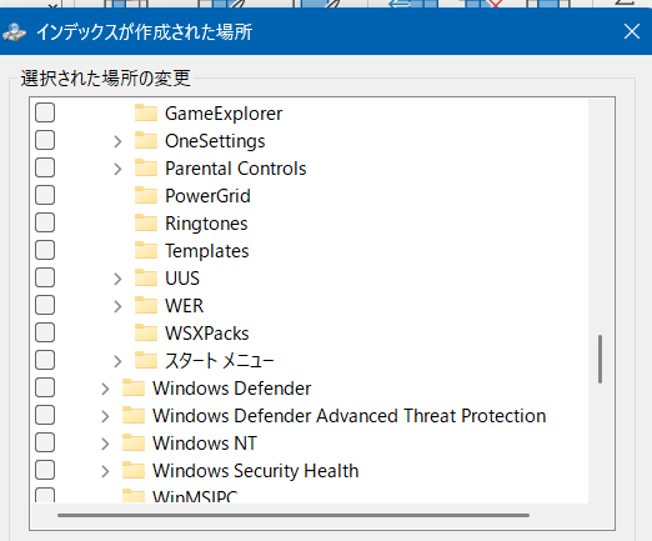Select the Windows Defender Advanced Threat Protection item
652x541 pixels.
click(349, 415)
